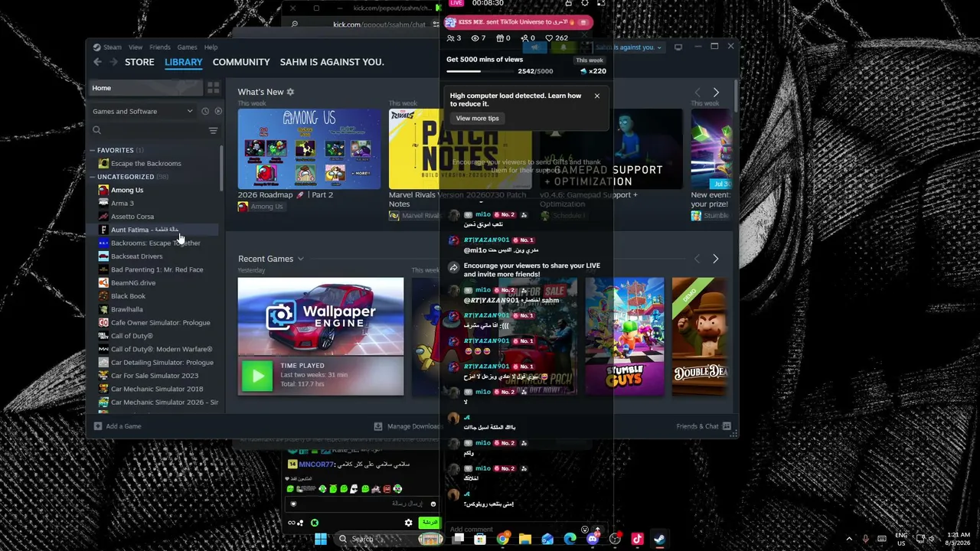Show hidden icons in system tray
The height and width of the screenshot is (551, 980).
(848, 539)
